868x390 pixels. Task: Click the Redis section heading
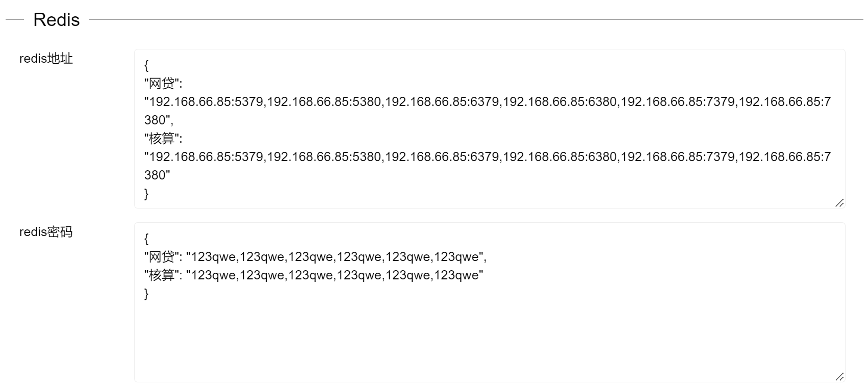click(x=57, y=20)
